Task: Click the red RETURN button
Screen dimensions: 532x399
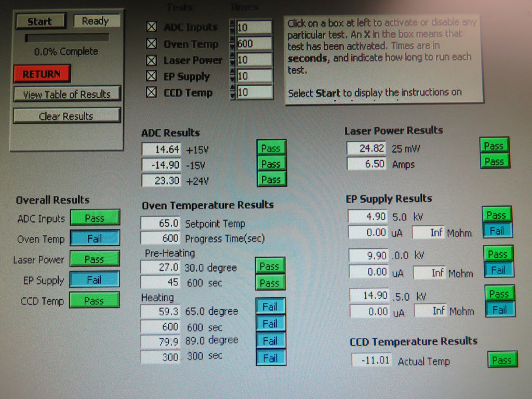Action: pos(42,74)
